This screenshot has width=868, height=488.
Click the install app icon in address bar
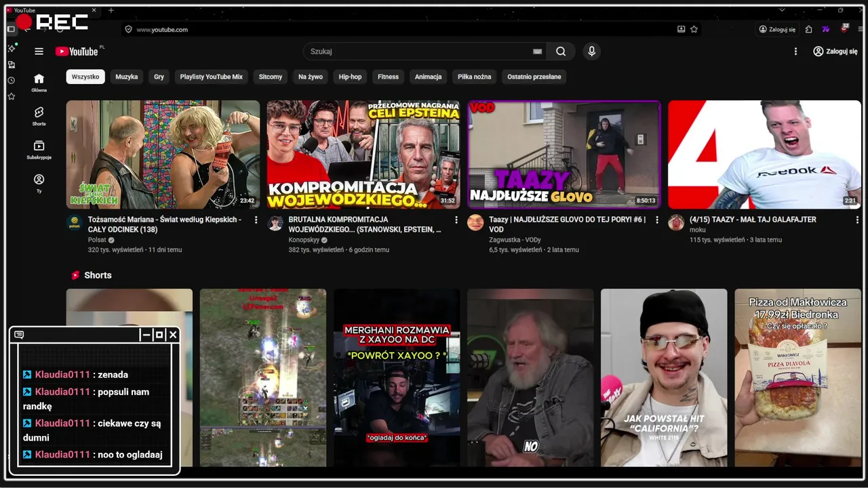pos(681,29)
